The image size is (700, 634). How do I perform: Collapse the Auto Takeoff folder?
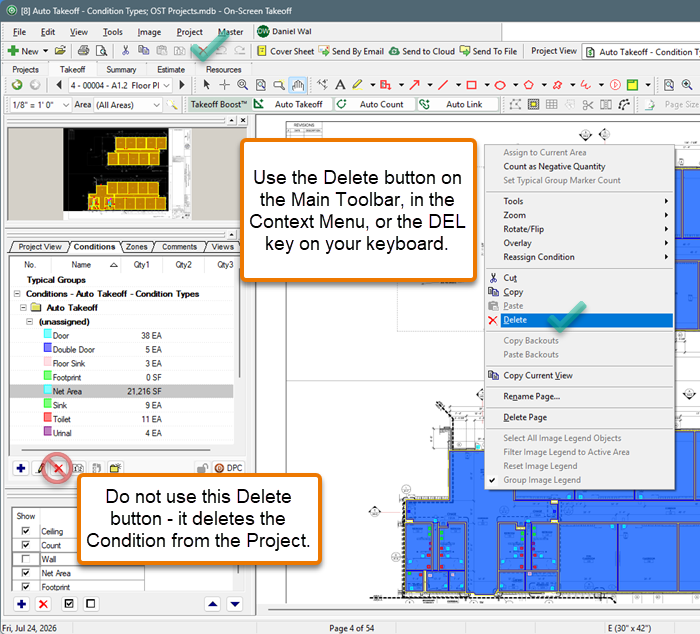click(23, 308)
